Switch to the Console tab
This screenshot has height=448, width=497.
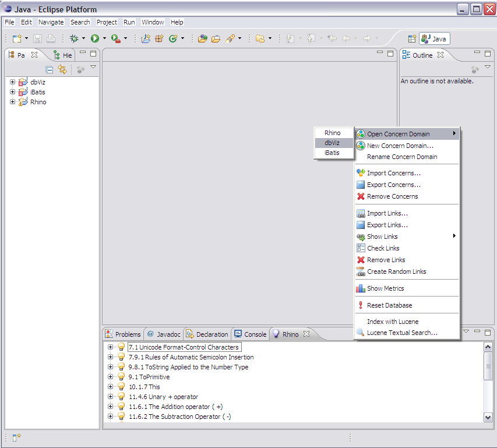pyautogui.click(x=251, y=334)
